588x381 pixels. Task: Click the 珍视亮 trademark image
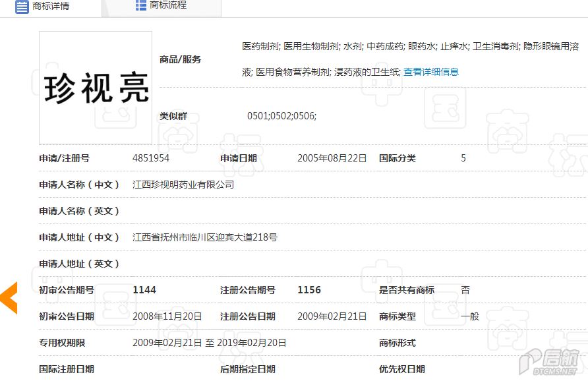[x=96, y=88]
